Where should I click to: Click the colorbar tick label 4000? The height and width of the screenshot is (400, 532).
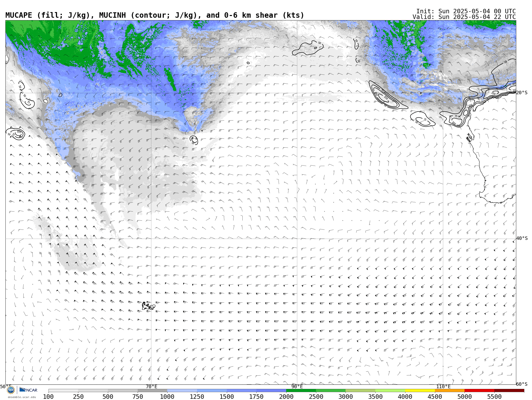tap(405, 397)
